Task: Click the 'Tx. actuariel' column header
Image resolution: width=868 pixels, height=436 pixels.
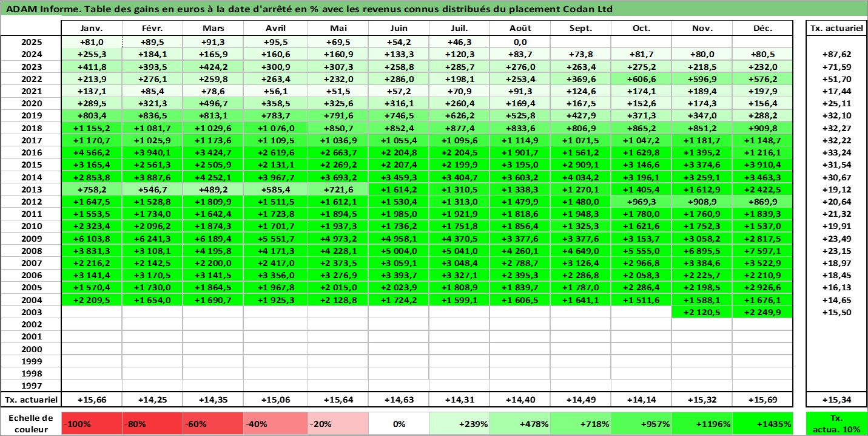Action: click(836, 29)
